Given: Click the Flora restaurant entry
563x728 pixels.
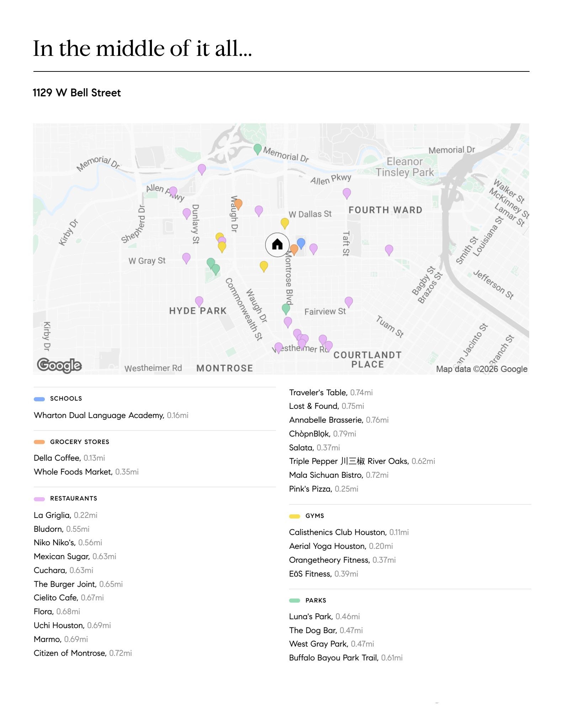Looking at the screenshot, I should pyautogui.click(x=57, y=611).
